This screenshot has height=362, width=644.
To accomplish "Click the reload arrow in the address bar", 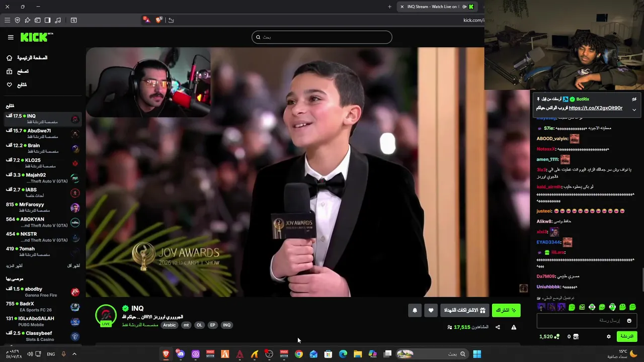I will click(171, 20).
